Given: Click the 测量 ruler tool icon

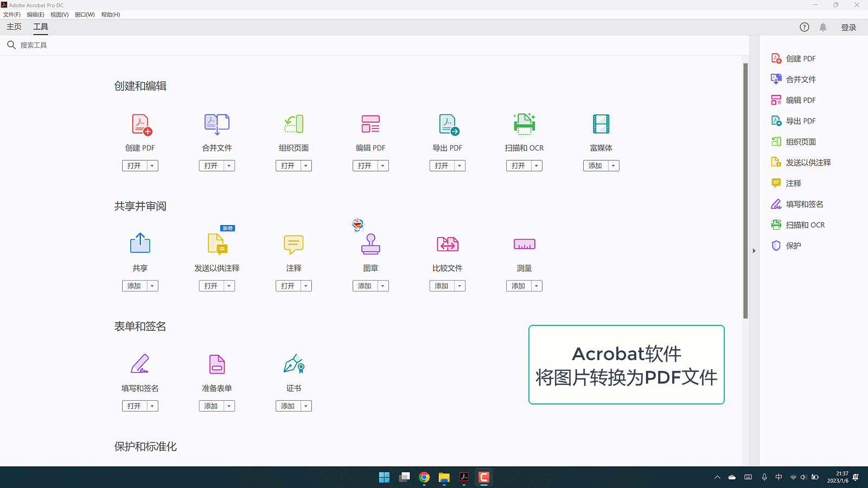Looking at the screenshot, I should [525, 245].
